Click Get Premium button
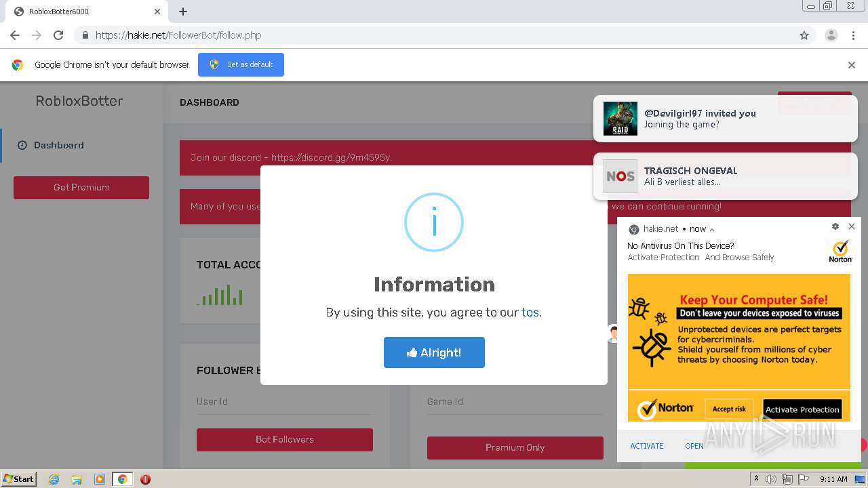Screen dimensions: 868x488 [x=81, y=188]
